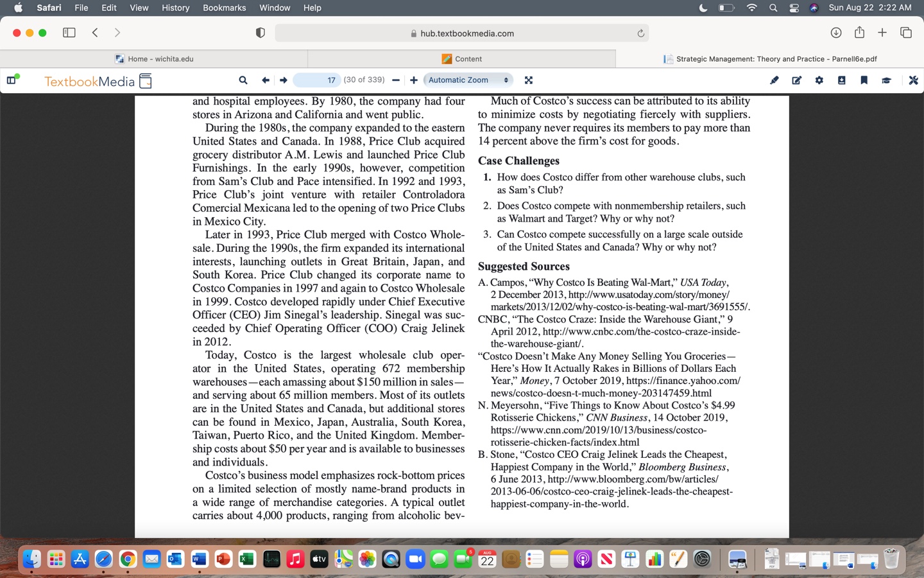Toggle the TextbookMedia reader sidebar
This screenshot has width=924, height=578.
(12, 80)
